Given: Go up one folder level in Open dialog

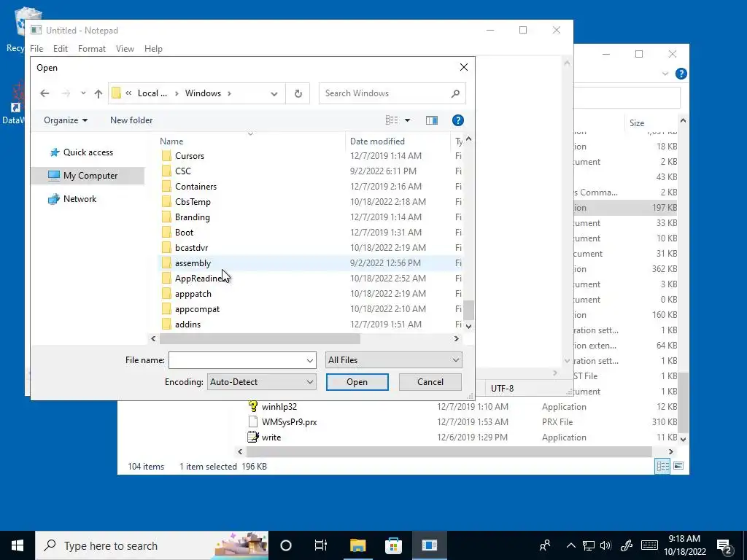Looking at the screenshot, I should point(98,93).
